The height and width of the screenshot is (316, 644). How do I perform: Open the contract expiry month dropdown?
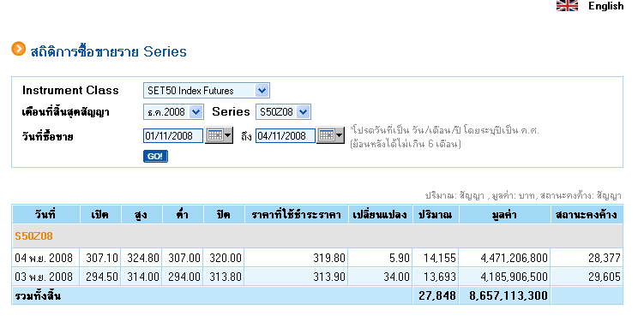point(173,112)
